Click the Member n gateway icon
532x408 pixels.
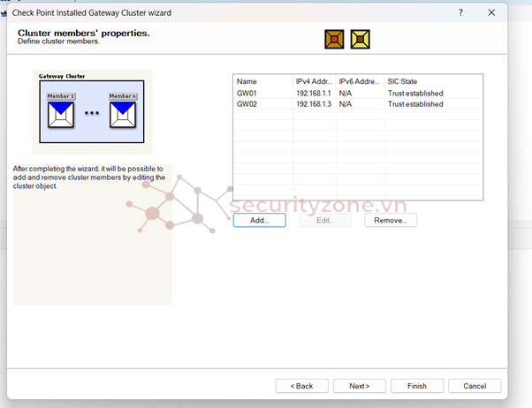tap(123, 115)
